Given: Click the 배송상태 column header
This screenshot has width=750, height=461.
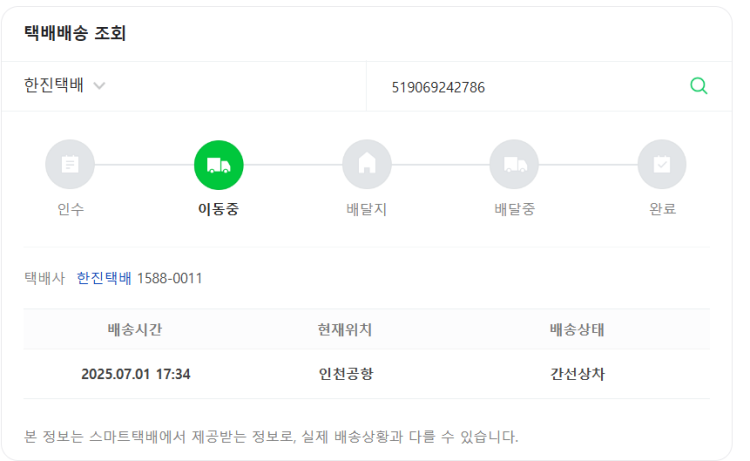Looking at the screenshot, I should 577,329.
